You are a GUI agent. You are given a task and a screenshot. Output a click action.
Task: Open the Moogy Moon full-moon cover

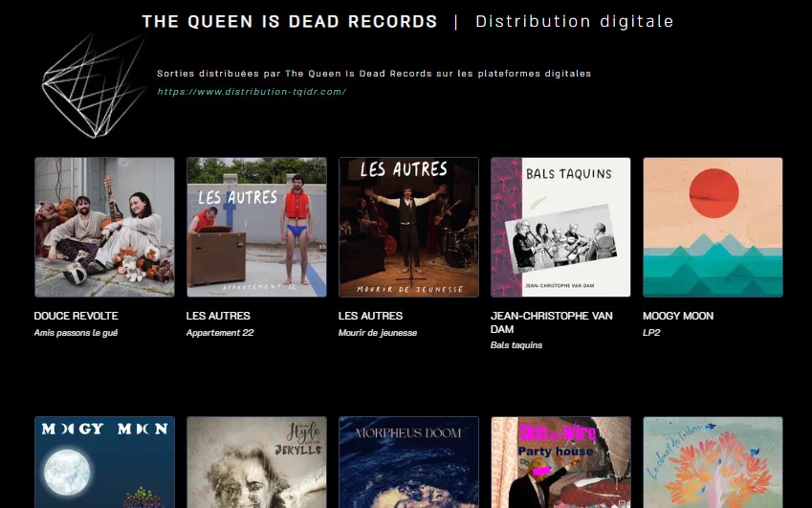pos(104,462)
